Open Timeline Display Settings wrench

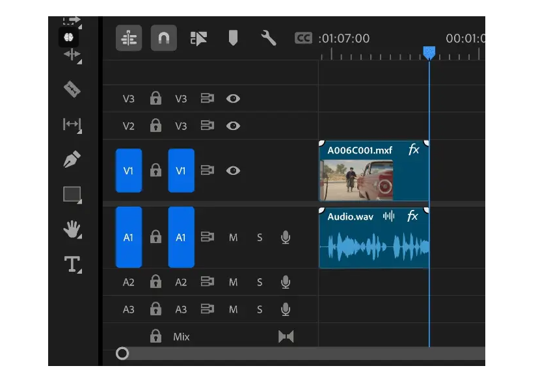[269, 38]
